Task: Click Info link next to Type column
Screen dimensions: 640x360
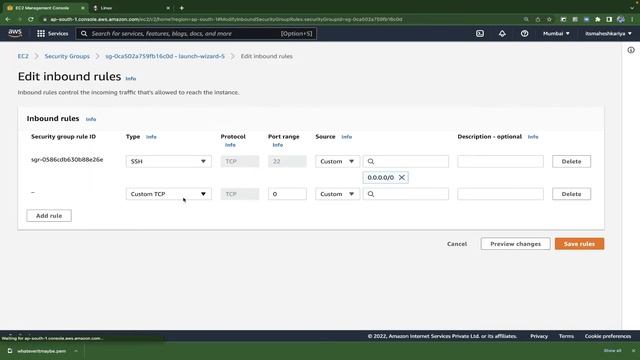Action: (151, 137)
